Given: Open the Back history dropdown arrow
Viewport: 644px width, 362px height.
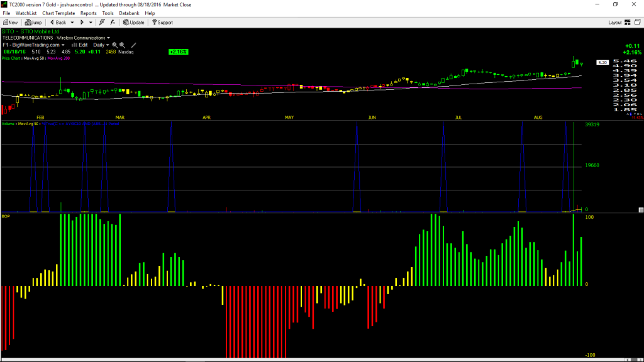Looking at the screenshot, I should tap(72, 23).
